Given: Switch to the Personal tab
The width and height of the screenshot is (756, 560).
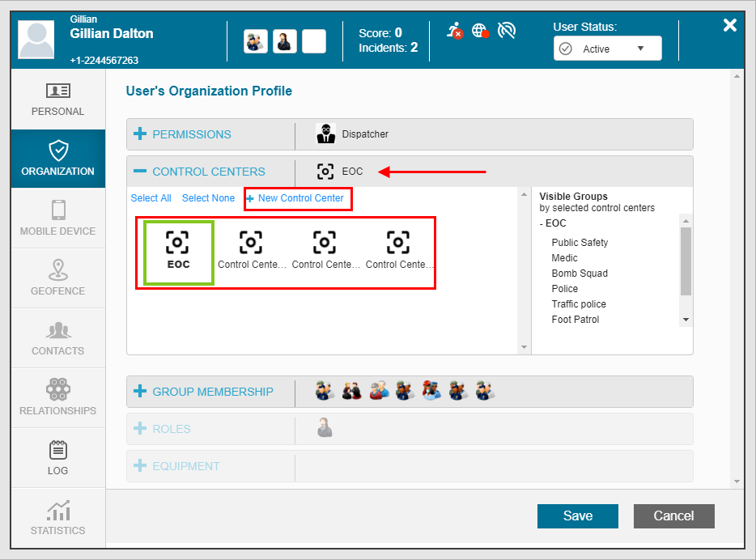Looking at the screenshot, I should (57, 100).
